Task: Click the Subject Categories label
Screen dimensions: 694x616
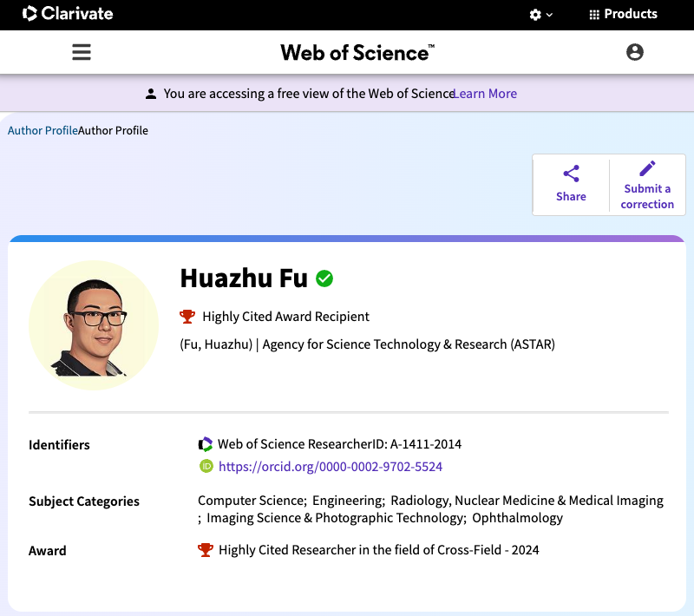Action: pyautogui.click(x=84, y=501)
